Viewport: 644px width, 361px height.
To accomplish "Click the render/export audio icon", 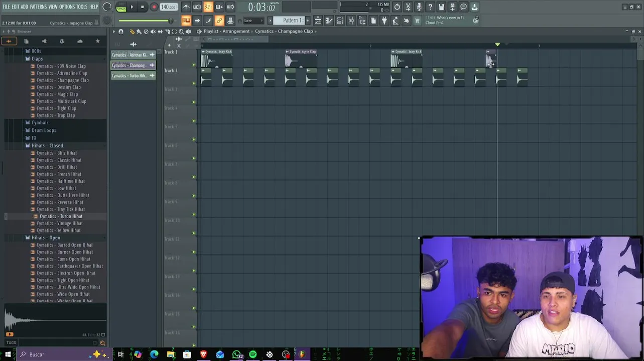I will [452, 7].
